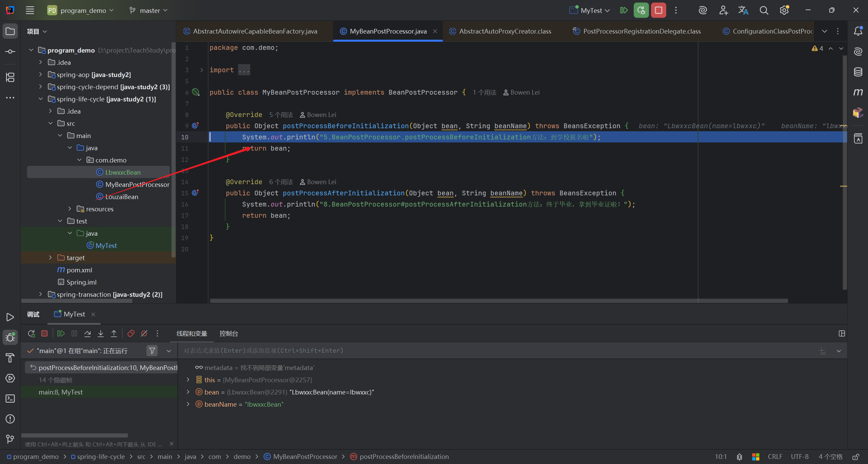The image size is (868, 464).
Task: Stop the running MyTest session
Action: click(658, 11)
